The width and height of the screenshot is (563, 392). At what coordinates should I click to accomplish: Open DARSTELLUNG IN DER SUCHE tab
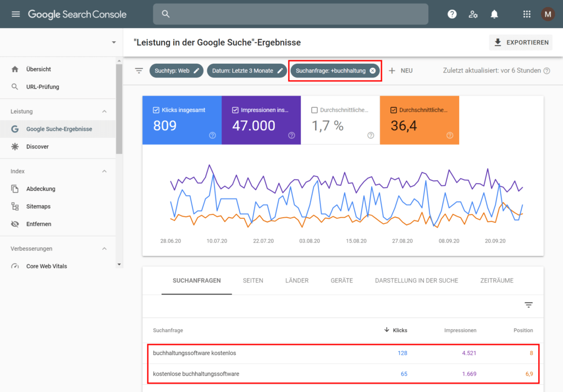coord(417,281)
